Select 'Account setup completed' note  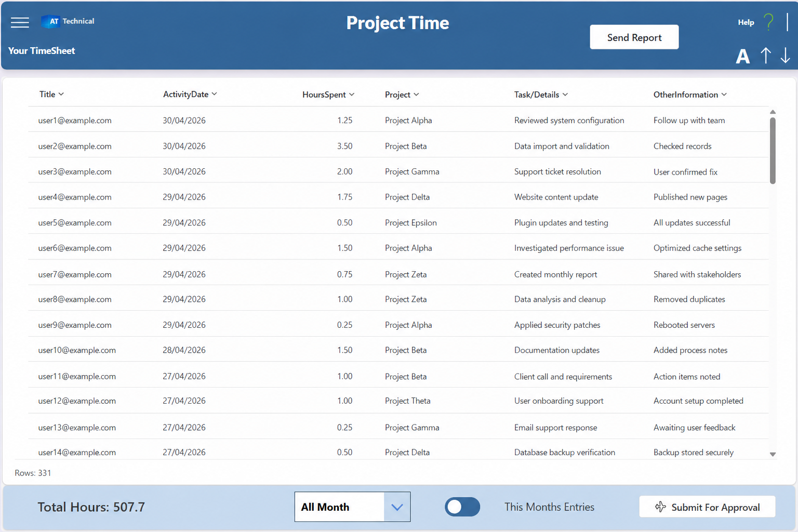pos(698,401)
